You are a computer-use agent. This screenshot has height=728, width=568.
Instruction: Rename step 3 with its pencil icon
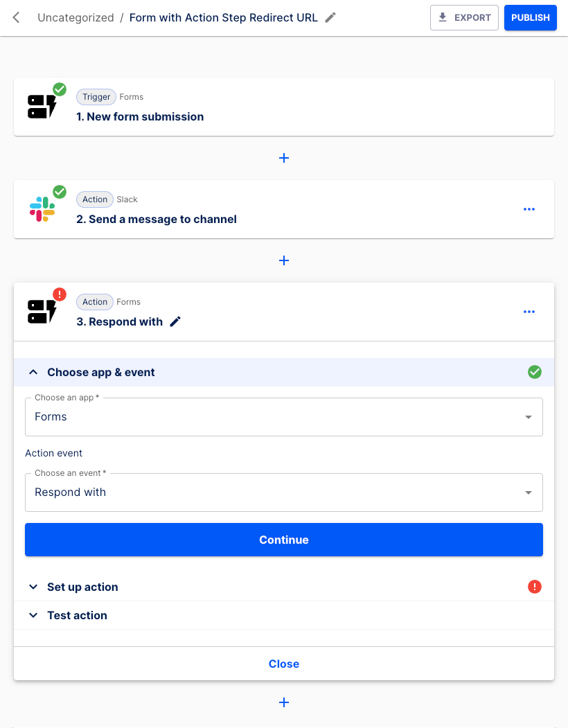[175, 321]
